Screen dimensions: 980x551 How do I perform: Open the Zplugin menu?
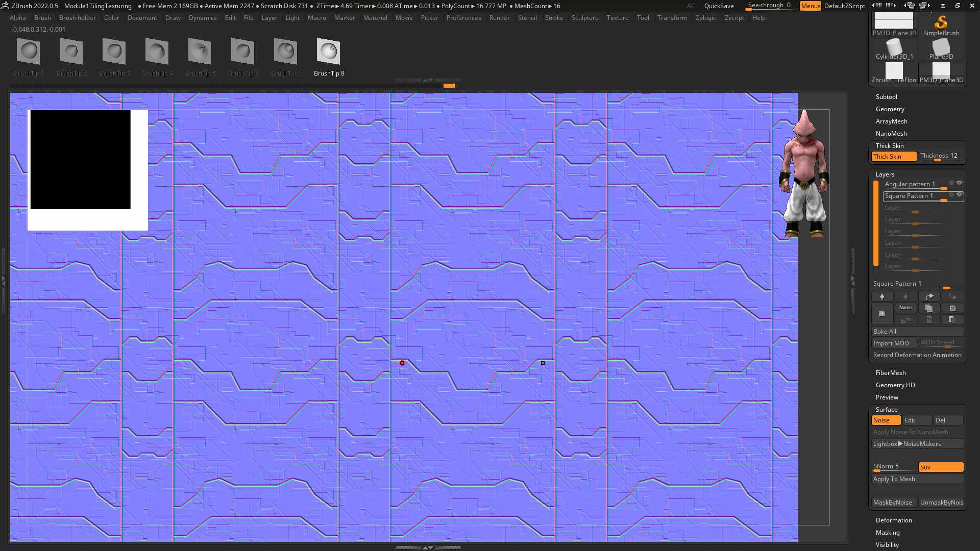pyautogui.click(x=706, y=18)
